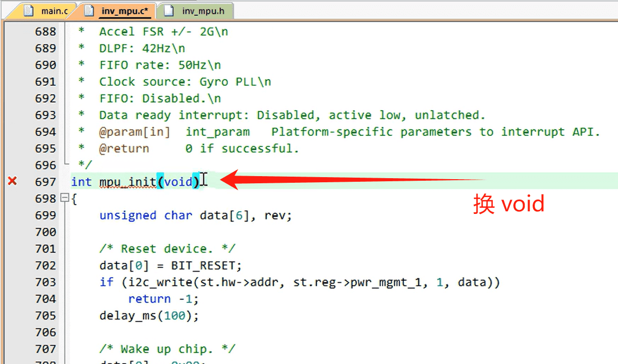The image size is (618, 364).
Task: Click "Clock source: Gyro PLL\n" comment
Action: [x=185, y=82]
